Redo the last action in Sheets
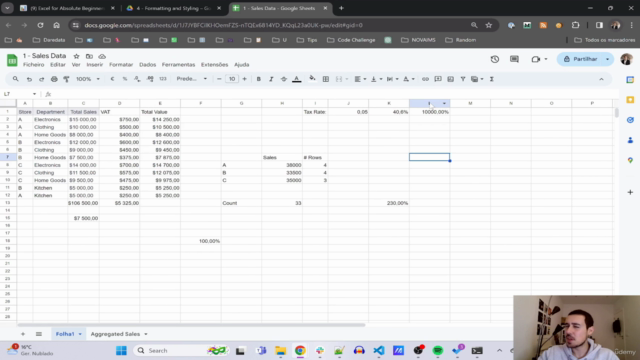Image resolution: width=640 pixels, height=360 pixels. pos(41,79)
